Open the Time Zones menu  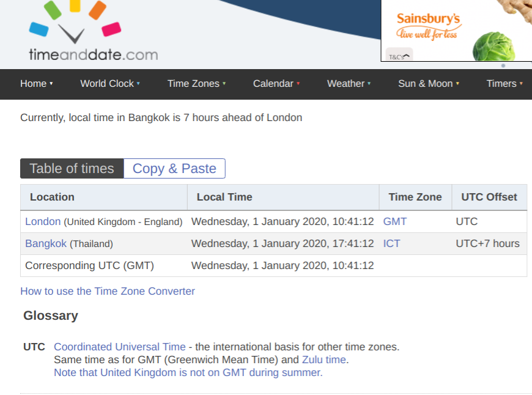point(196,84)
